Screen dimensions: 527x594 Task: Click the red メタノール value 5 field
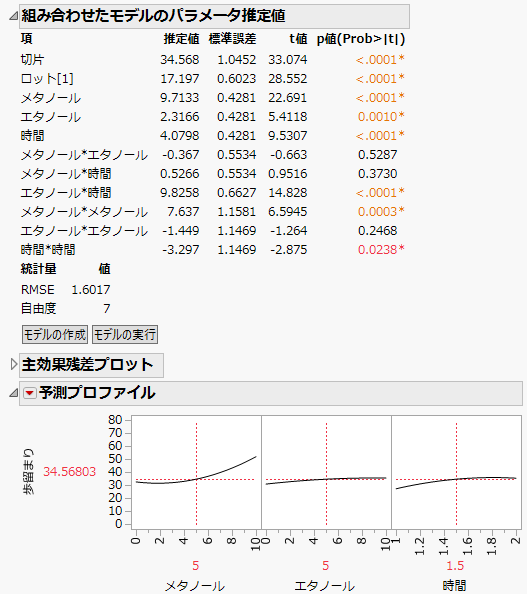(195, 566)
